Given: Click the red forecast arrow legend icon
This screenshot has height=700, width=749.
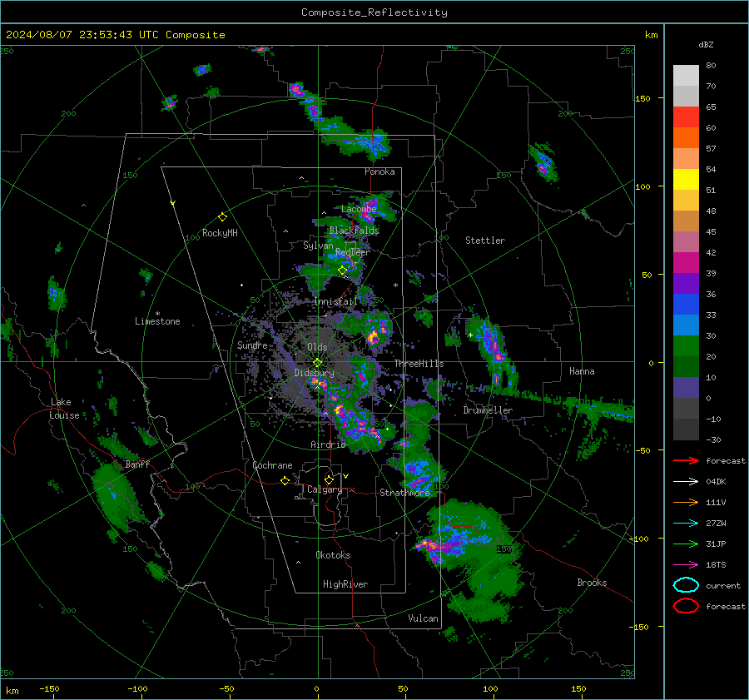Looking at the screenshot, I should pos(686,460).
